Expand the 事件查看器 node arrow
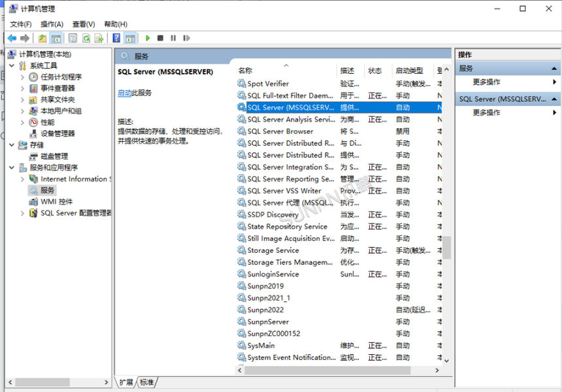The height and width of the screenshot is (392, 562). click(22, 88)
